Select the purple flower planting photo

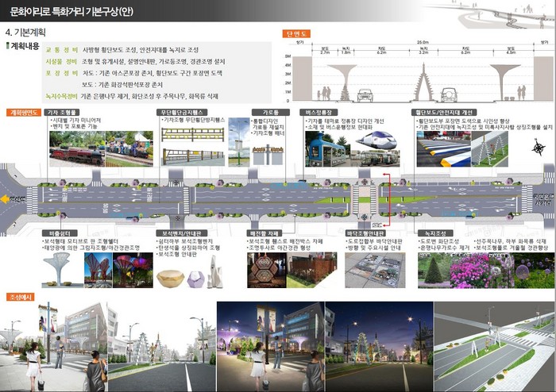pos(474,270)
